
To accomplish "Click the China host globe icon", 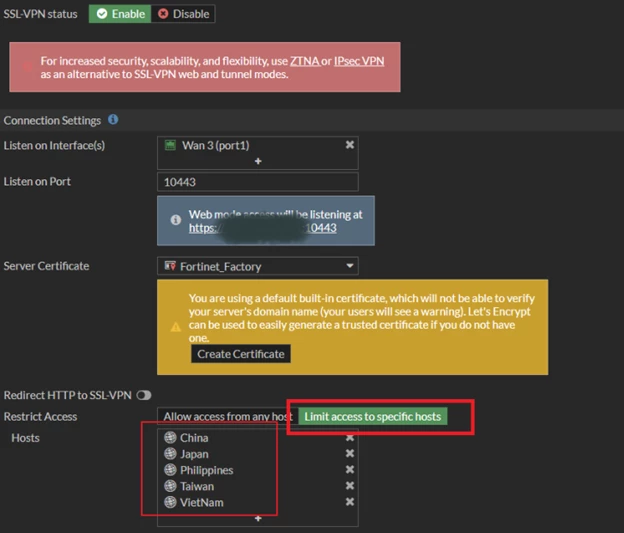I will coord(170,437).
